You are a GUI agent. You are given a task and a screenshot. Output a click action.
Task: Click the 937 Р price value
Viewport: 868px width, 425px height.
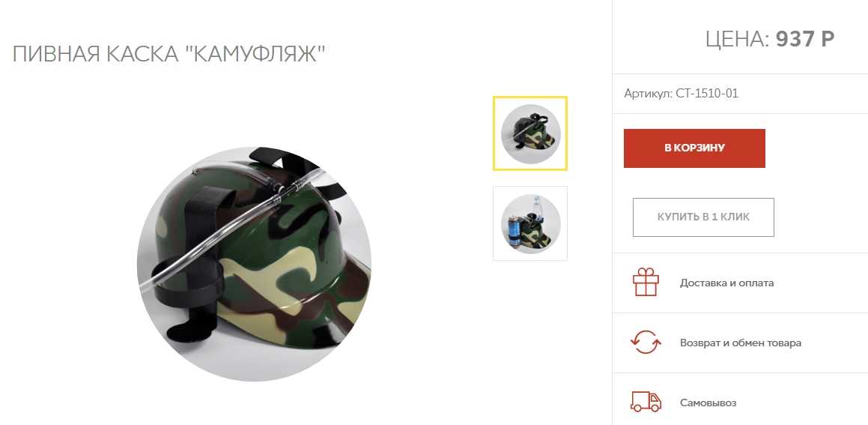click(805, 39)
